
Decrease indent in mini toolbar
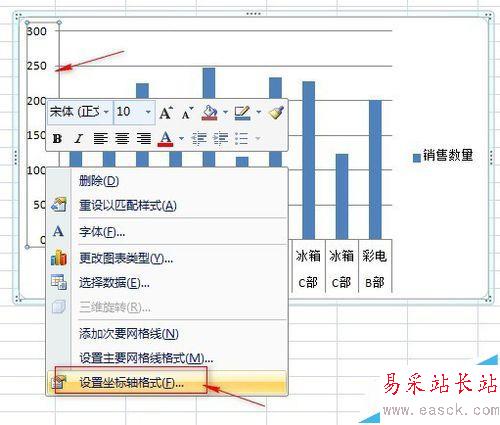tap(199, 138)
